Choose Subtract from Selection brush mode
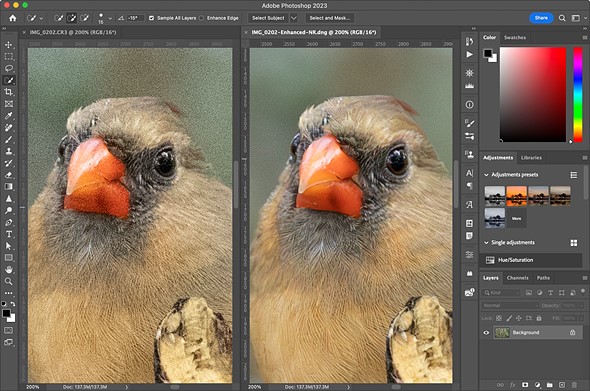Screen dimensions: 590x391 [85, 18]
